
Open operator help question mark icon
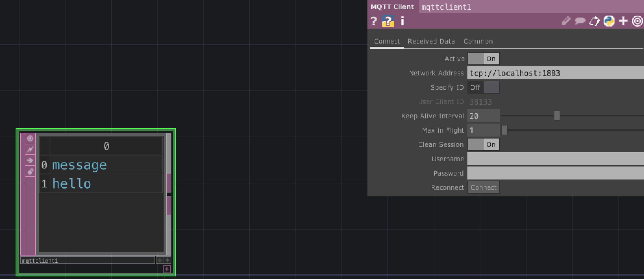[x=374, y=21]
